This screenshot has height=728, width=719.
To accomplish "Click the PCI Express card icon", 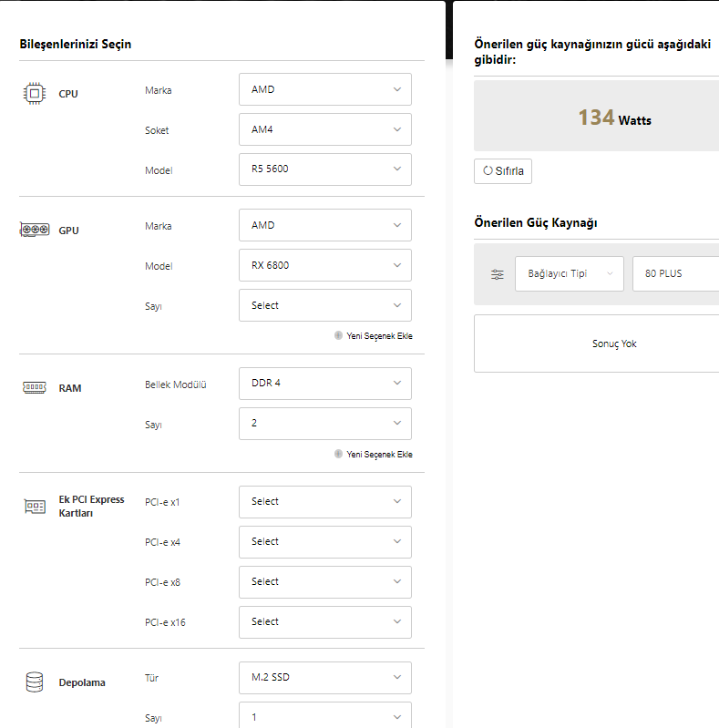I will tap(35, 506).
